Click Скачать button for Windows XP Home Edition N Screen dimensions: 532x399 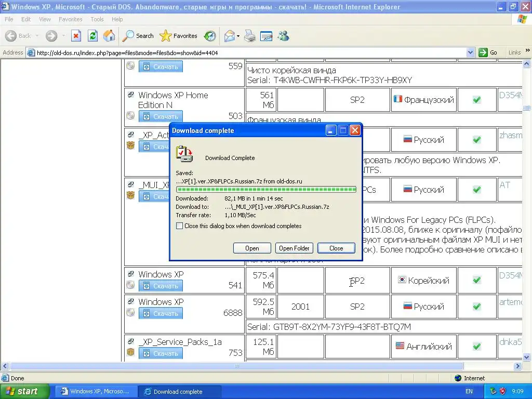161,116
